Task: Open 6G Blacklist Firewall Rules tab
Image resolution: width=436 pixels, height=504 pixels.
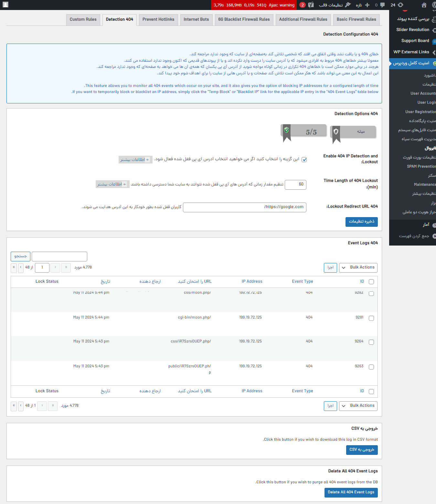Action: pos(244,20)
